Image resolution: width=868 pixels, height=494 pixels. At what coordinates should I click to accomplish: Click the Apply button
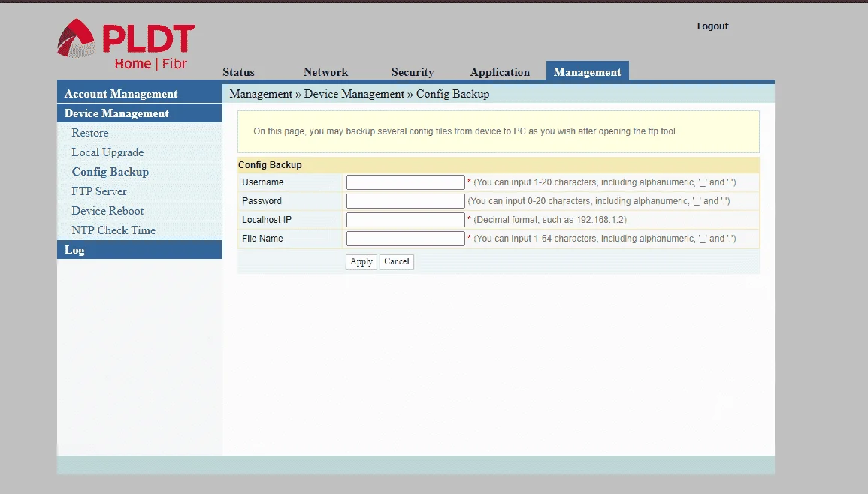361,261
